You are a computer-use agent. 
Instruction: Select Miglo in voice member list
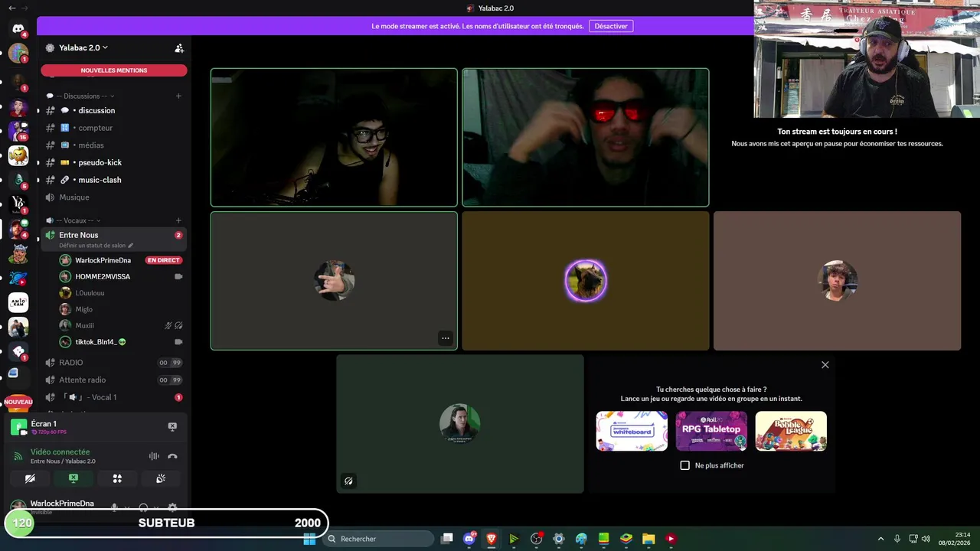121,309
